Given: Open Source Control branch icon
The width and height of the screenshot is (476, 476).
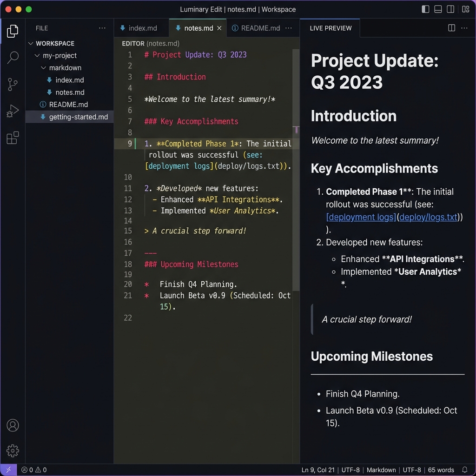Looking at the screenshot, I should click(x=13, y=84).
